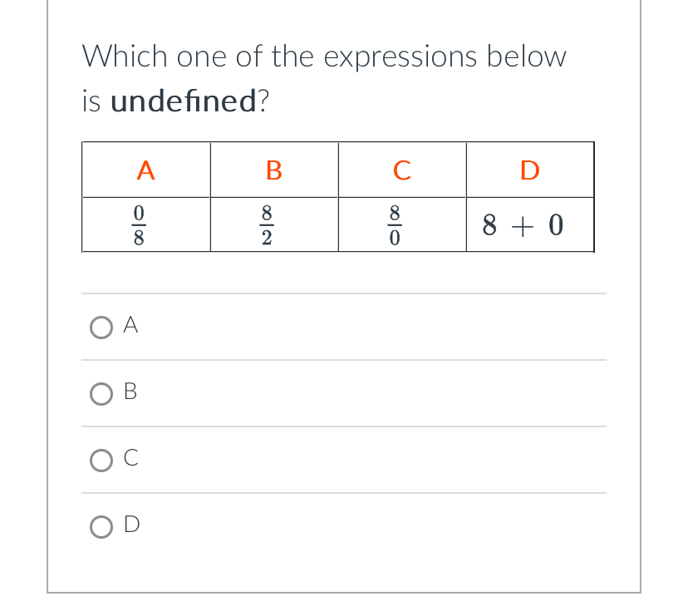Click the fraction 0/8 in the table
Screen dimensions: 688x616
139,223
